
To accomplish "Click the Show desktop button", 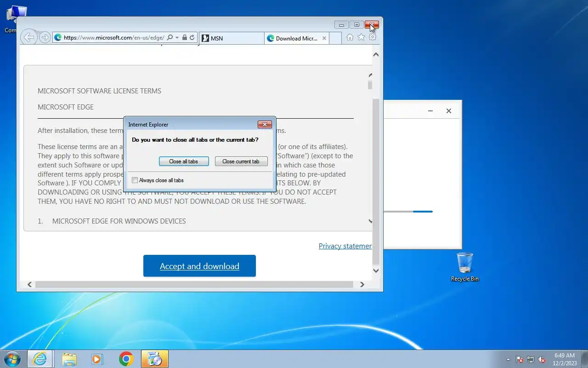I will 584,359.
